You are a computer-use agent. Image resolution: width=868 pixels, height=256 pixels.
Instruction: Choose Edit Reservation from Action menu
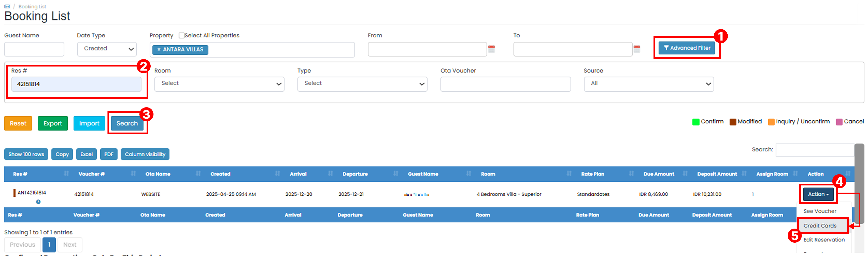point(824,240)
